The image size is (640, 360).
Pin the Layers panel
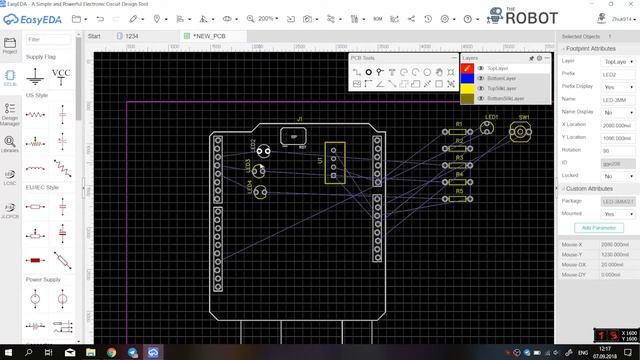531,58
